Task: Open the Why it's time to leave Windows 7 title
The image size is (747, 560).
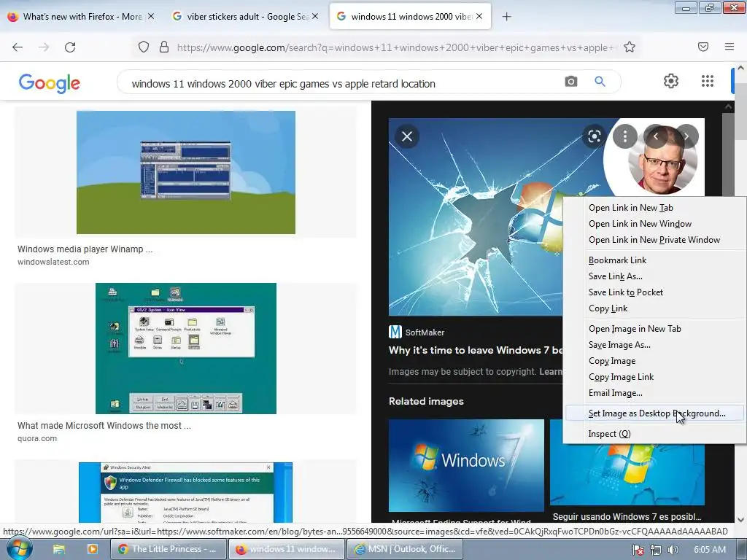Action: pyautogui.click(x=476, y=351)
